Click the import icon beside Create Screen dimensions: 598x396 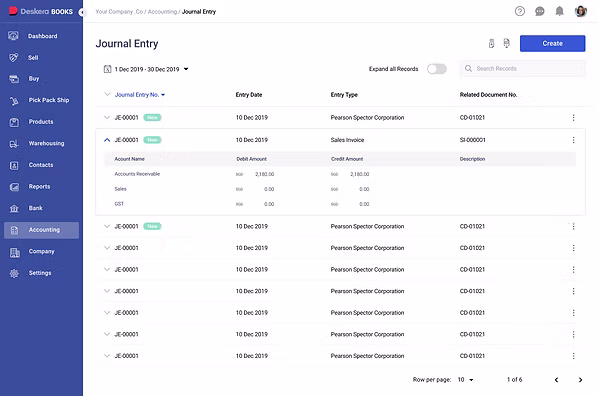(492, 43)
